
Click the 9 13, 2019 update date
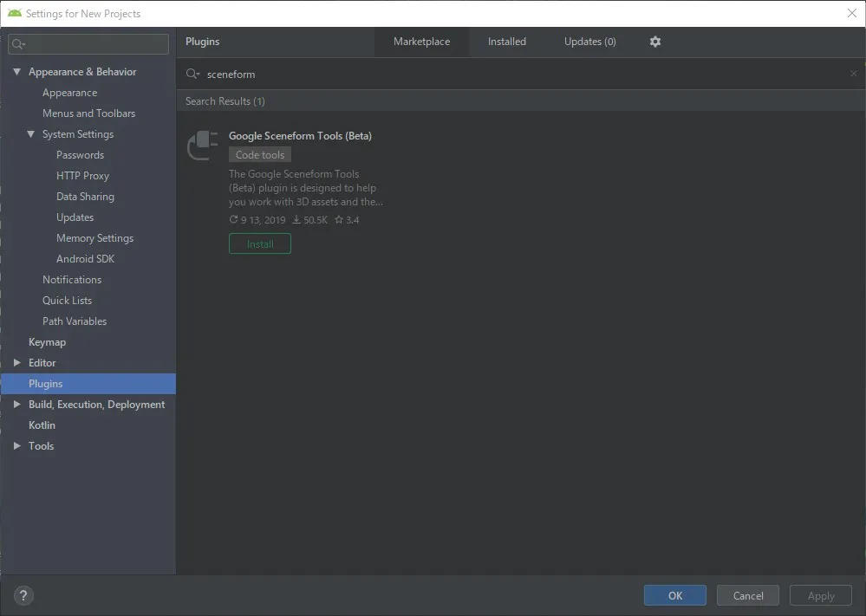(x=257, y=220)
